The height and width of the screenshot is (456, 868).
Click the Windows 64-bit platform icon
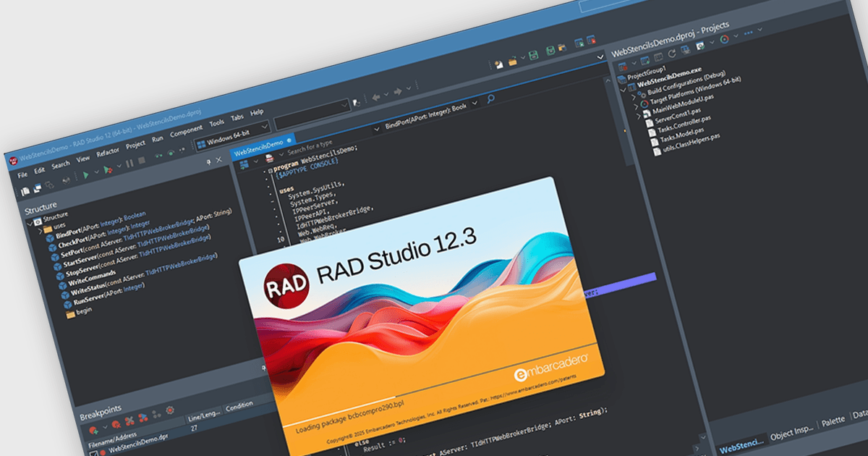(201, 145)
